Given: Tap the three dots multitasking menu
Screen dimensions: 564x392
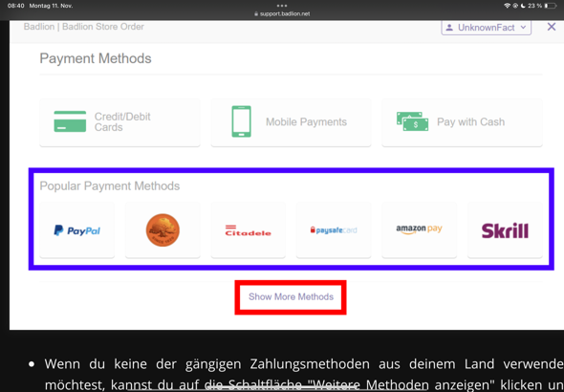Looking at the screenshot, I should coord(282,6).
